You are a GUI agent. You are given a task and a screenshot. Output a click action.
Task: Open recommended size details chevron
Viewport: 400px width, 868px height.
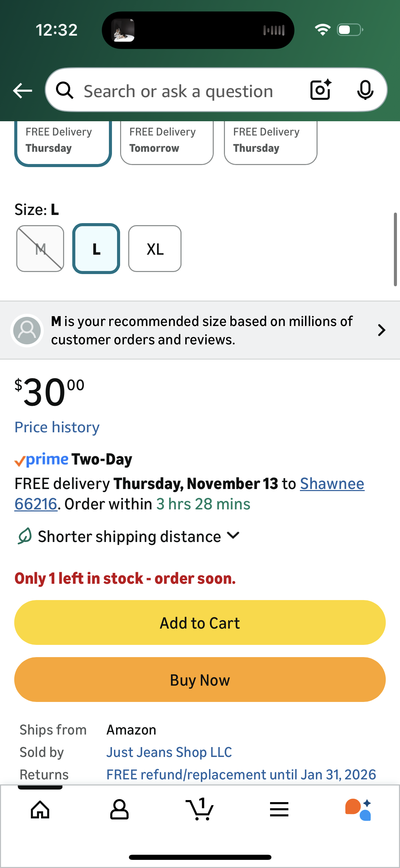click(381, 330)
